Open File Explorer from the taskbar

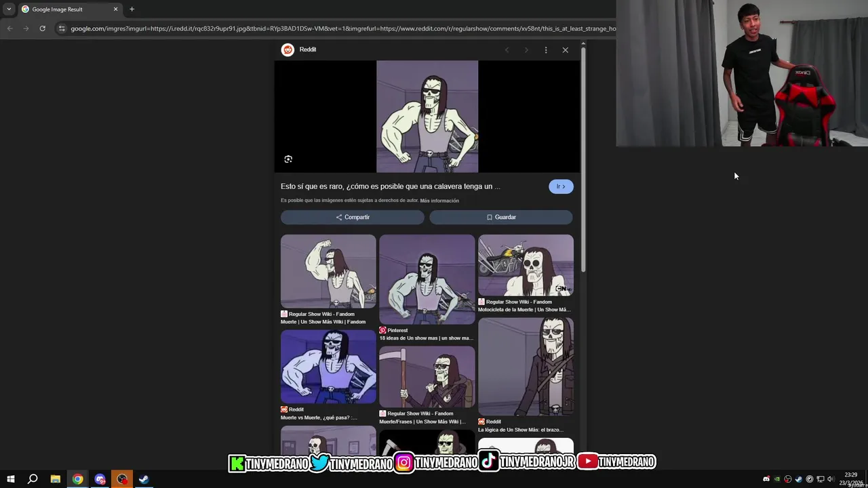[x=55, y=479]
